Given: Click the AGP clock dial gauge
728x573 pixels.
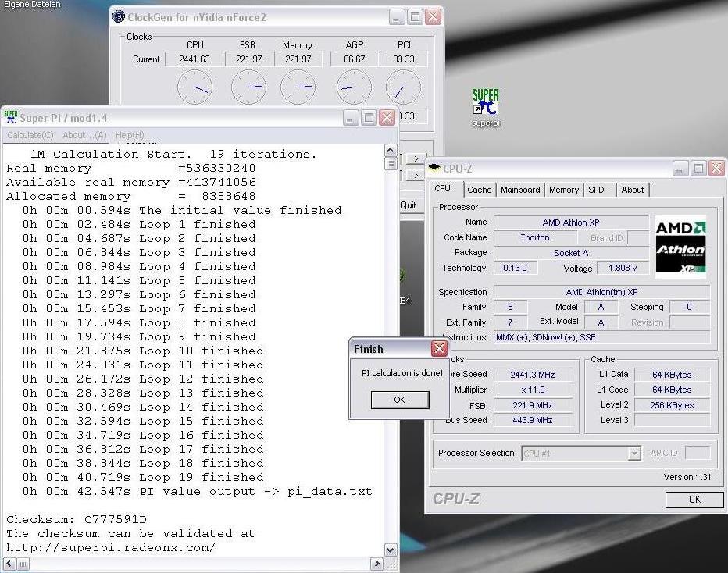Looking at the screenshot, I should tap(354, 87).
